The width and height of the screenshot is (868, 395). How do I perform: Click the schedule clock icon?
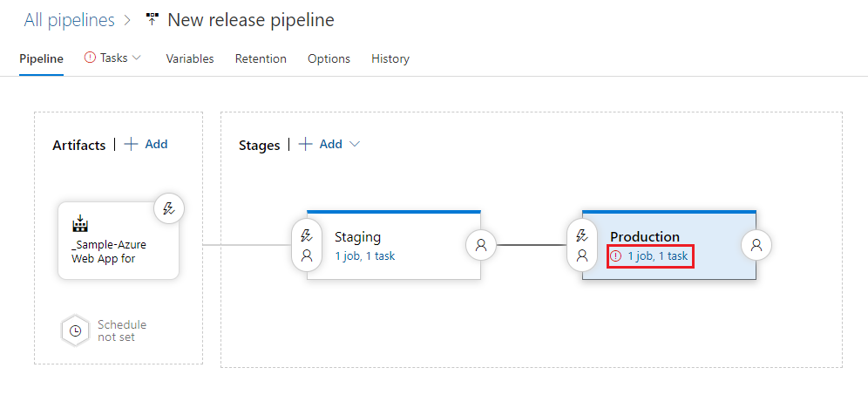tap(75, 330)
